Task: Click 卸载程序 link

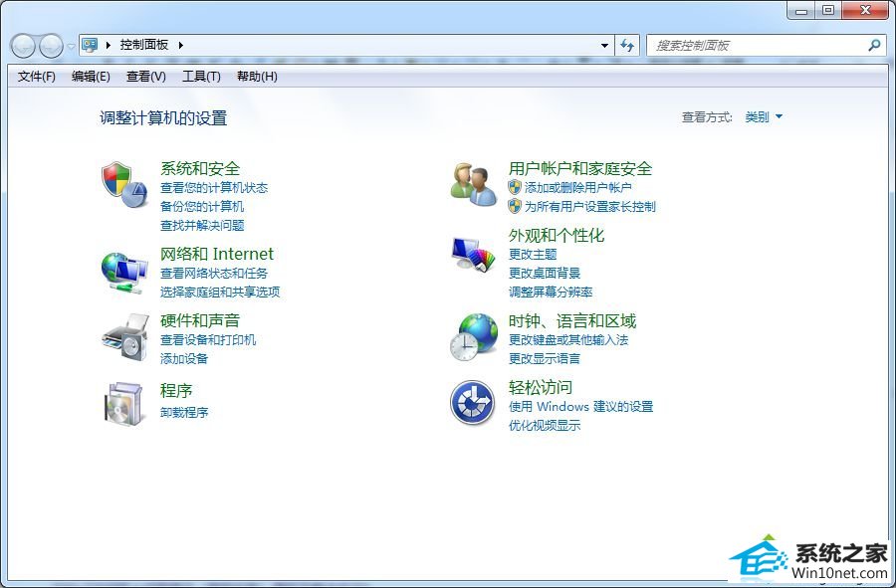Action: (x=184, y=412)
